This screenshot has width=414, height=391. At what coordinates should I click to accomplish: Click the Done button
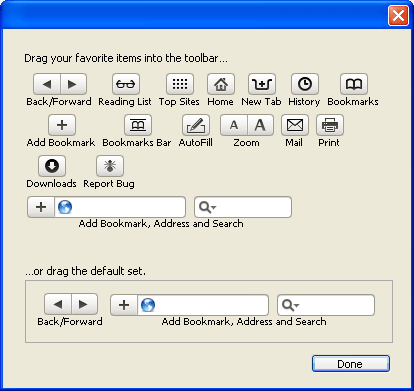351,364
